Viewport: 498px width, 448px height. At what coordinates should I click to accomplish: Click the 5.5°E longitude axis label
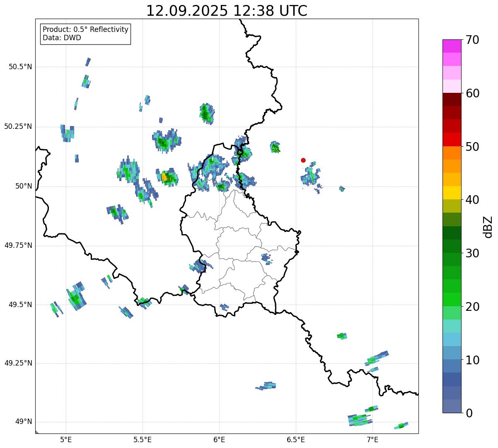click(x=143, y=439)
